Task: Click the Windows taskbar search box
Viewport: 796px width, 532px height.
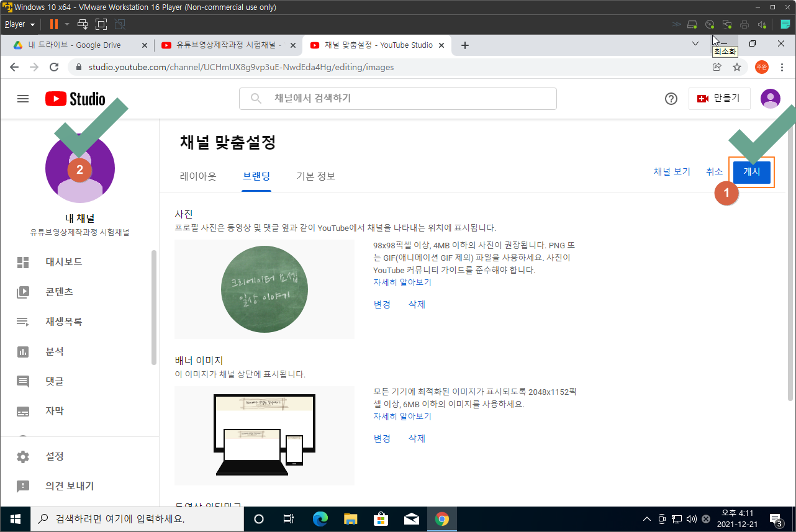Action: [x=137, y=519]
